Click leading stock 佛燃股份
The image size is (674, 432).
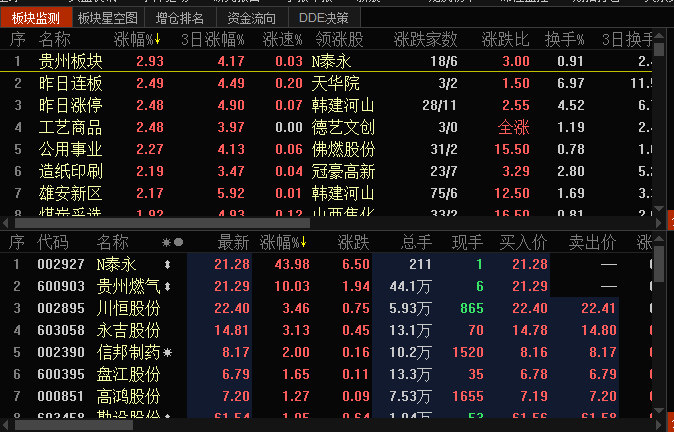[343, 149]
